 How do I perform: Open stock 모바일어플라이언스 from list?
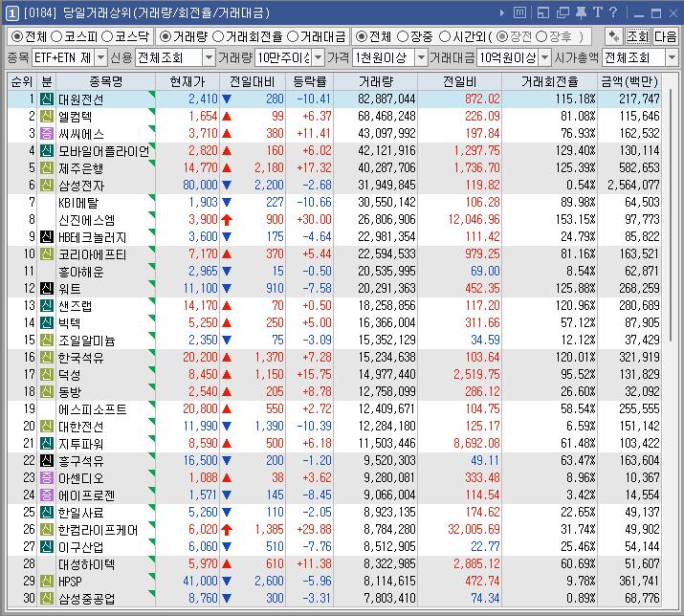coord(104,151)
